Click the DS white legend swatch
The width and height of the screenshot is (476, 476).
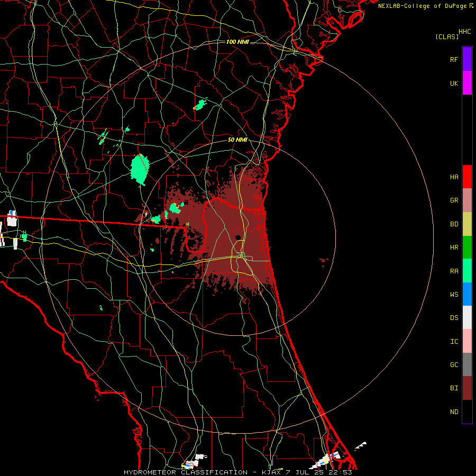467,317
